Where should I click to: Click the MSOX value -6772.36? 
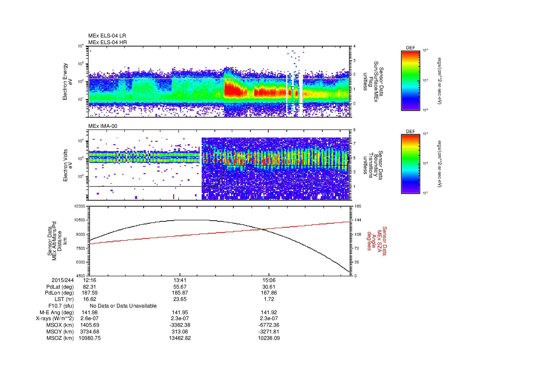click(x=269, y=325)
